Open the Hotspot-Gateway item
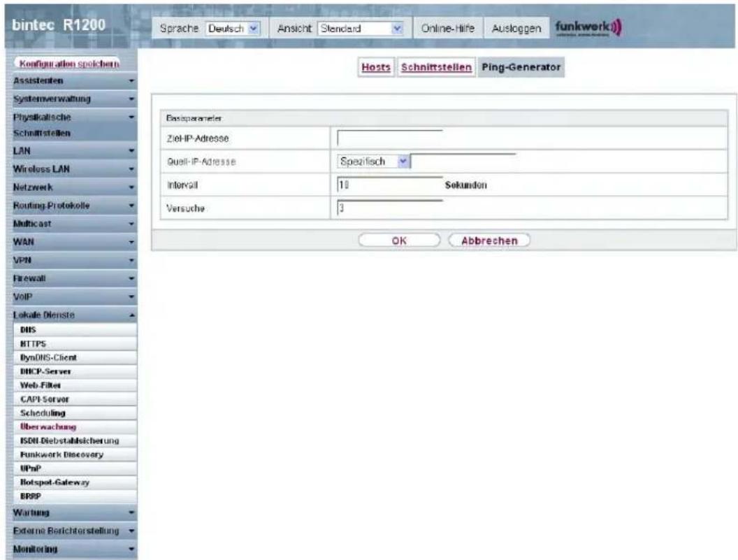The width and height of the screenshot is (738, 560). (75, 482)
